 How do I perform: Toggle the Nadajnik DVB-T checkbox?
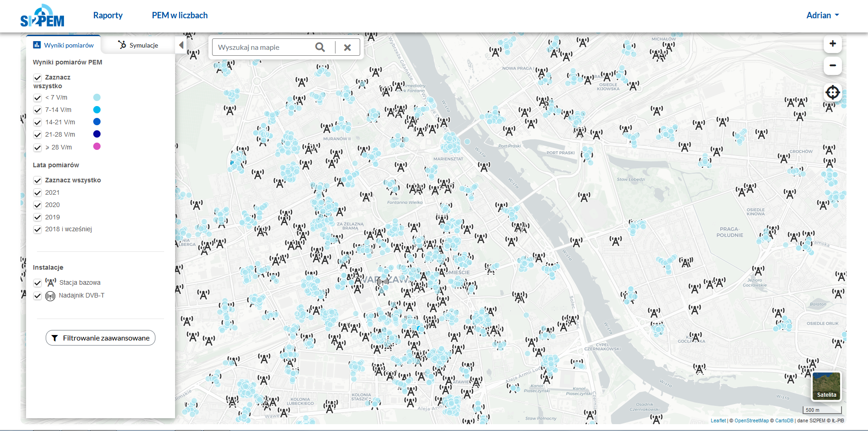37,296
